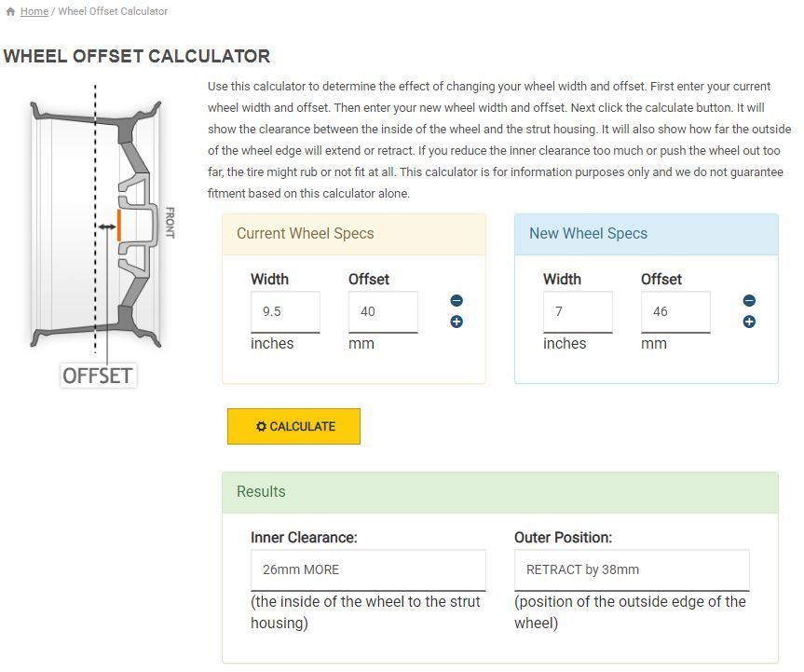Click the Current Wheel Specs panel header
Viewport: 804px width, 672px height.
pos(354,234)
